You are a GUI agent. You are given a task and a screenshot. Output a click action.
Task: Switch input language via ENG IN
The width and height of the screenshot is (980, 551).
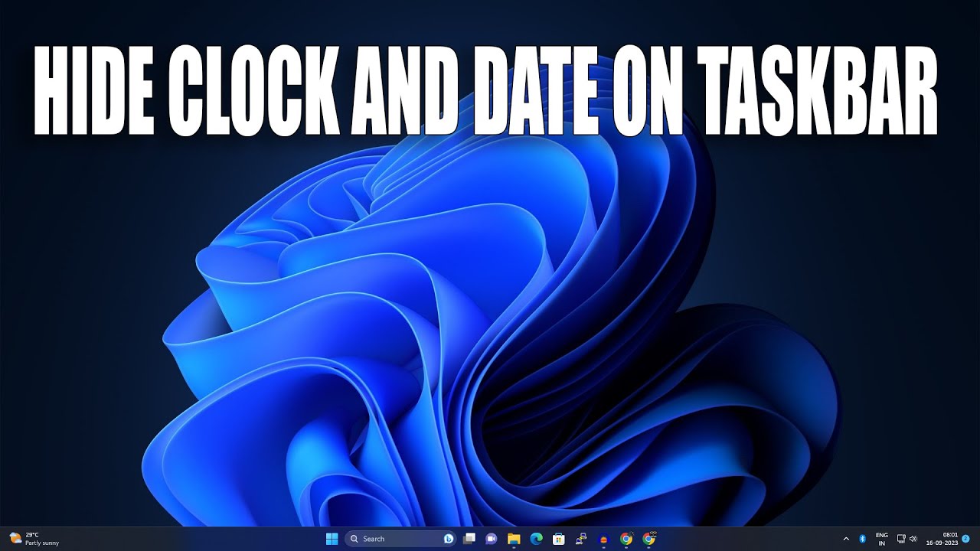click(x=882, y=539)
